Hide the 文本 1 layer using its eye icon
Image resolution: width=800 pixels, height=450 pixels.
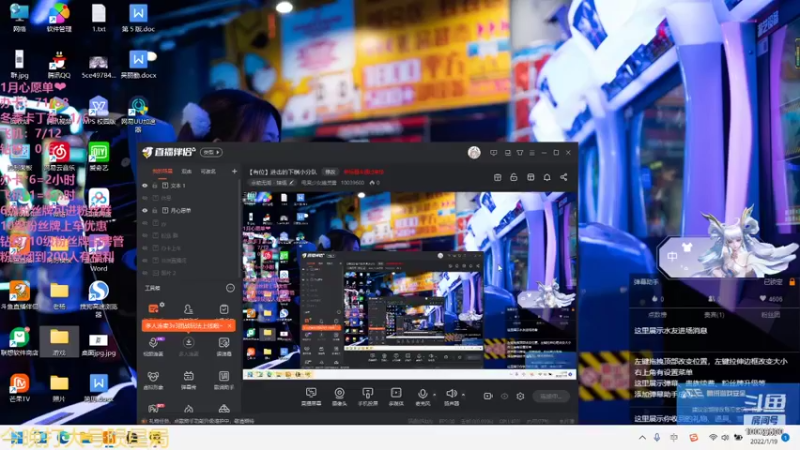[145, 186]
